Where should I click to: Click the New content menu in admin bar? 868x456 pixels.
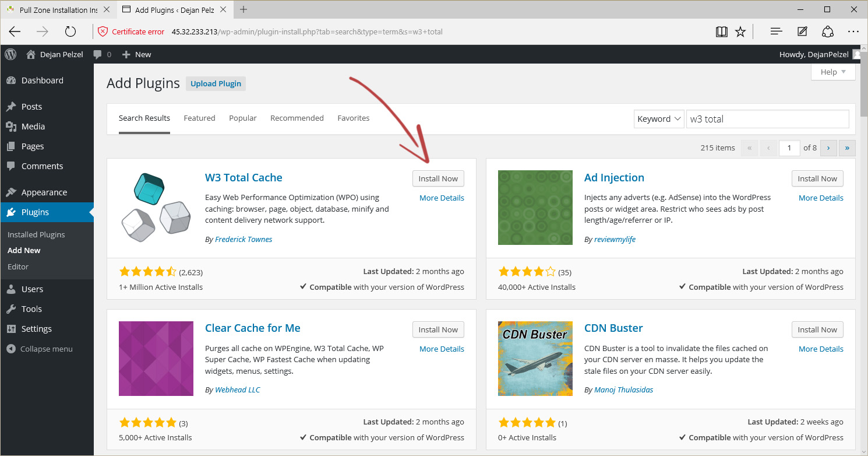pos(136,54)
